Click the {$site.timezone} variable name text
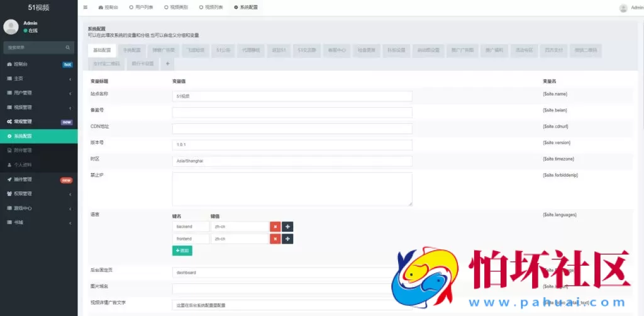 pos(558,159)
